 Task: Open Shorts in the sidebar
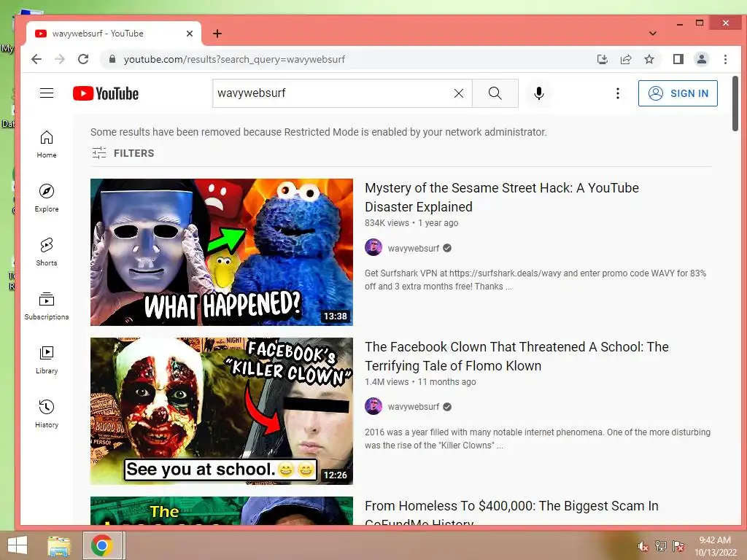coord(47,252)
